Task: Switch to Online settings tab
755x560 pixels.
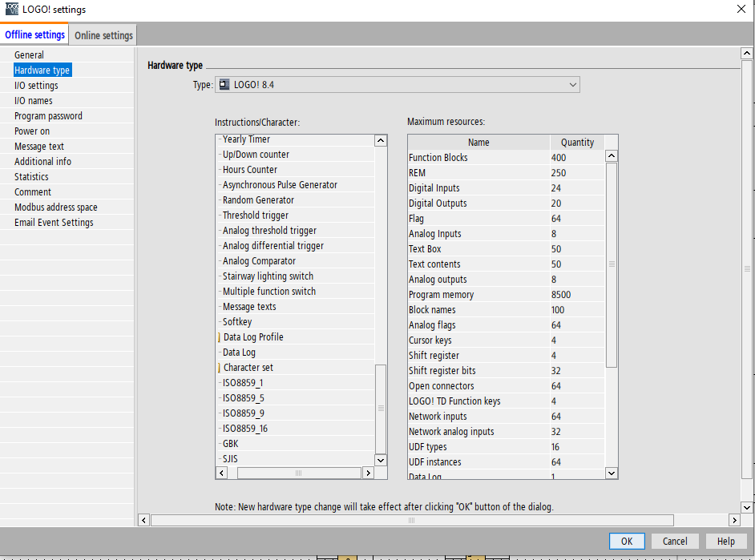Action: (x=103, y=35)
